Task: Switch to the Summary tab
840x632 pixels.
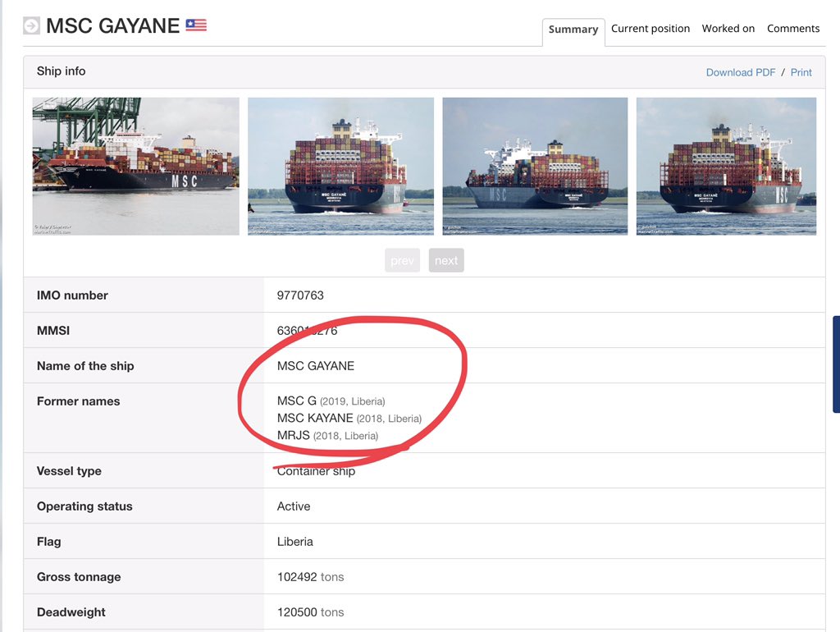Action: click(x=573, y=30)
